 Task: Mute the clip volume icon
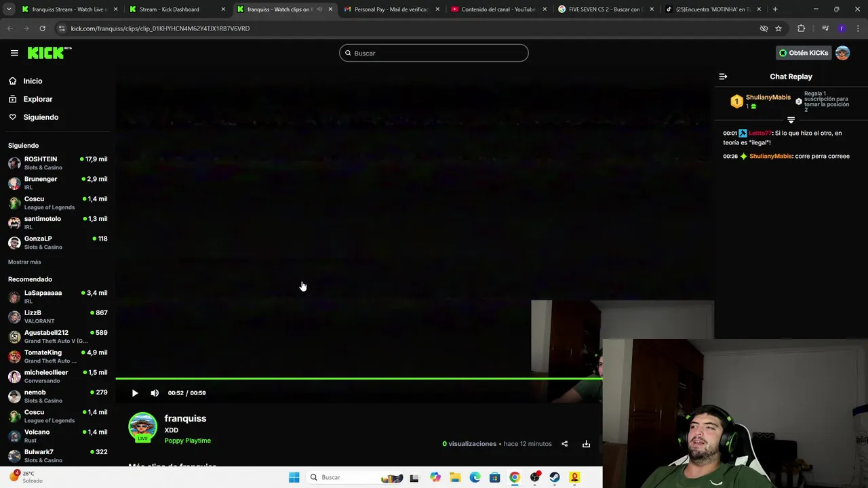155,393
